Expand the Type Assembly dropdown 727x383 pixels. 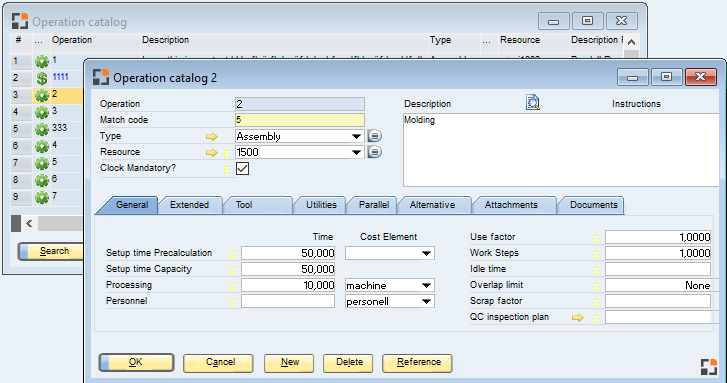[356, 136]
